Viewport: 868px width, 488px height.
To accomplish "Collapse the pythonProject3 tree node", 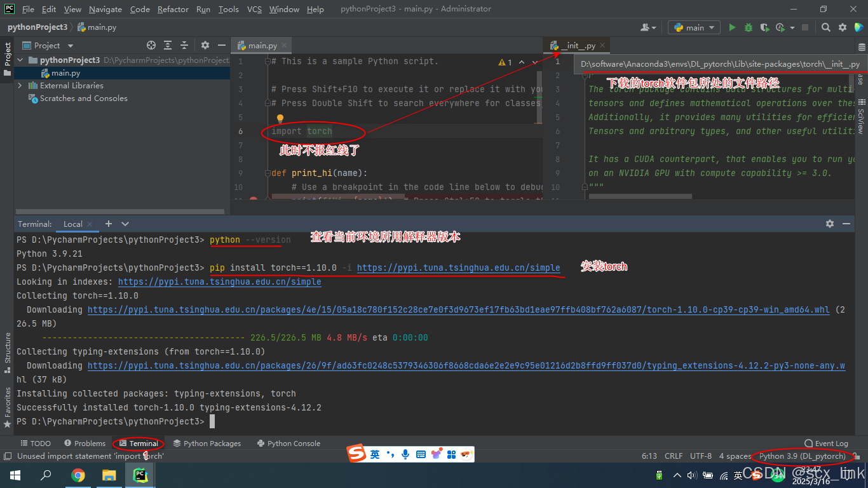I will tap(20, 60).
